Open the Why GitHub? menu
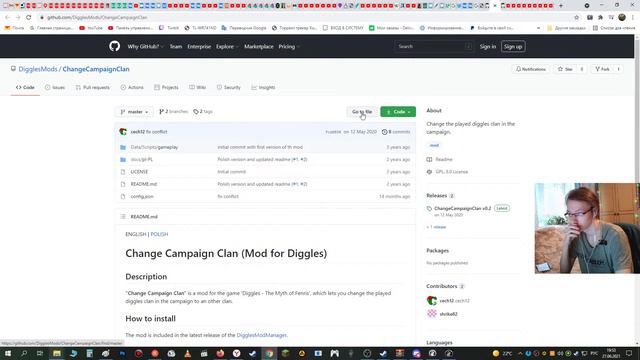 (145, 47)
